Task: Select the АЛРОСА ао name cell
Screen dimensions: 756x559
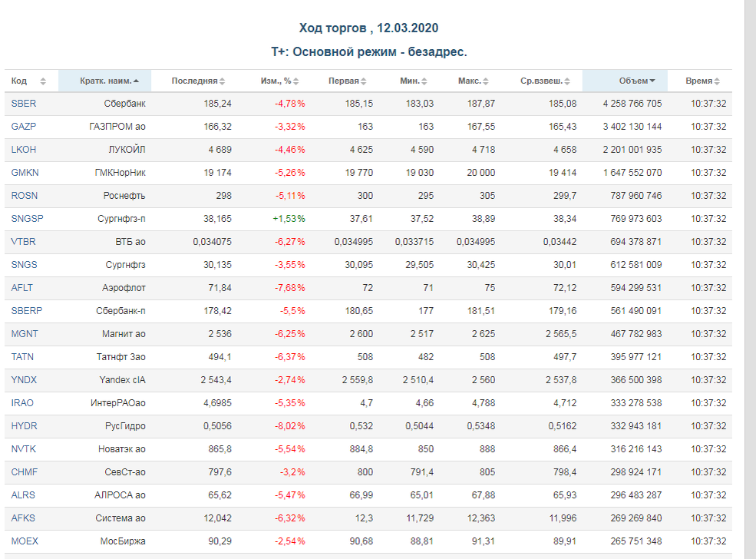Action: point(120,495)
